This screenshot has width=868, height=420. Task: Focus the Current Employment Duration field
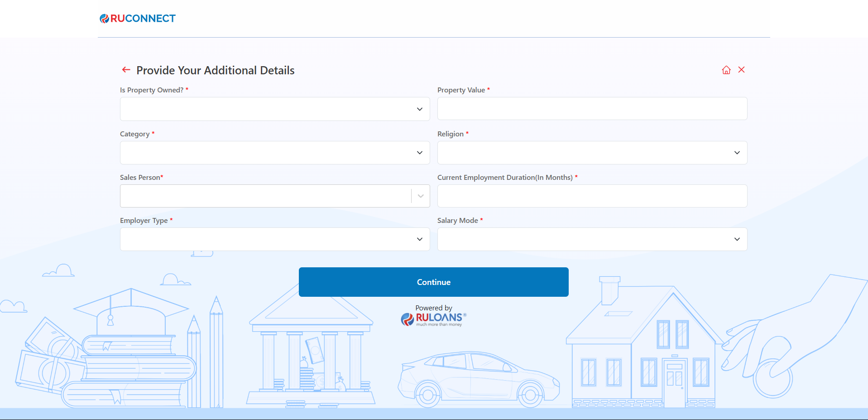point(592,196)
